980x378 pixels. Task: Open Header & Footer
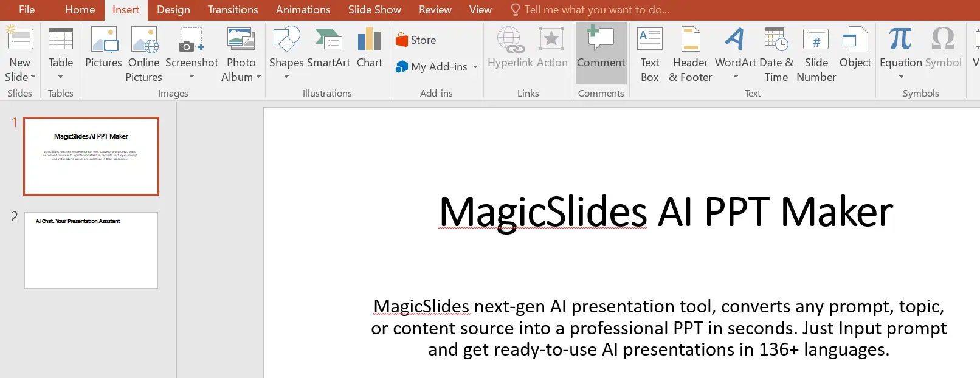(x=691, y=53)
